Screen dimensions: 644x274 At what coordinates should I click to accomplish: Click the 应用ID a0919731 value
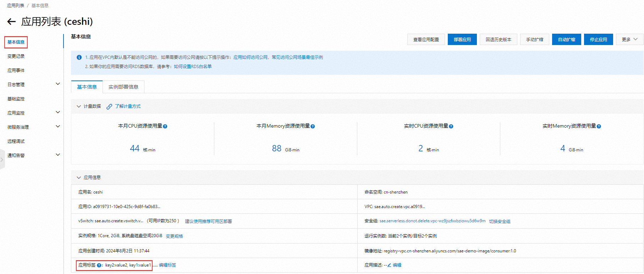(127, 207)
